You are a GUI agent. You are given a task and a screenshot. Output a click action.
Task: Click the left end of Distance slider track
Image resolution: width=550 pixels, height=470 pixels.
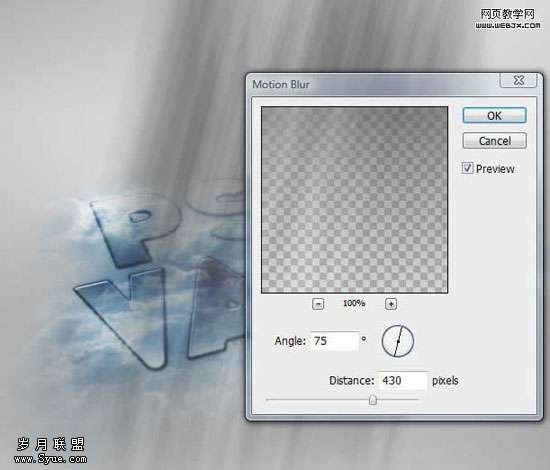[x=267, y=400]
